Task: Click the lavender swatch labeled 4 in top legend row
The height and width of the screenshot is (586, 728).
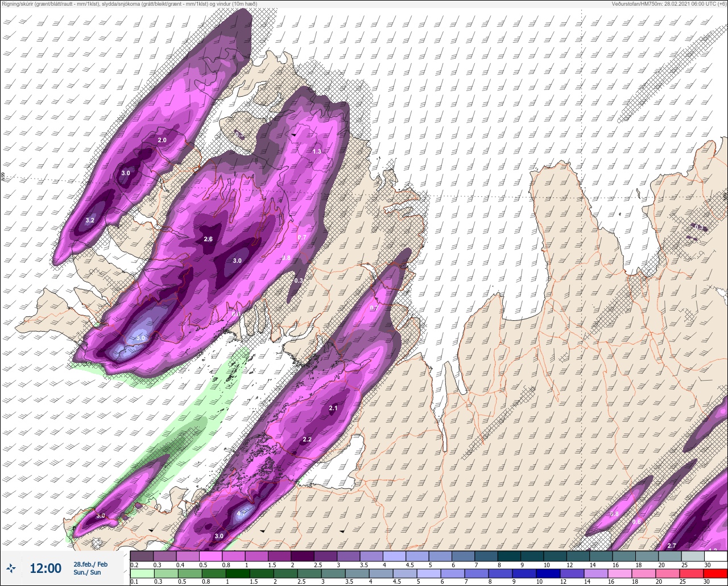Action: coord(394,556)
